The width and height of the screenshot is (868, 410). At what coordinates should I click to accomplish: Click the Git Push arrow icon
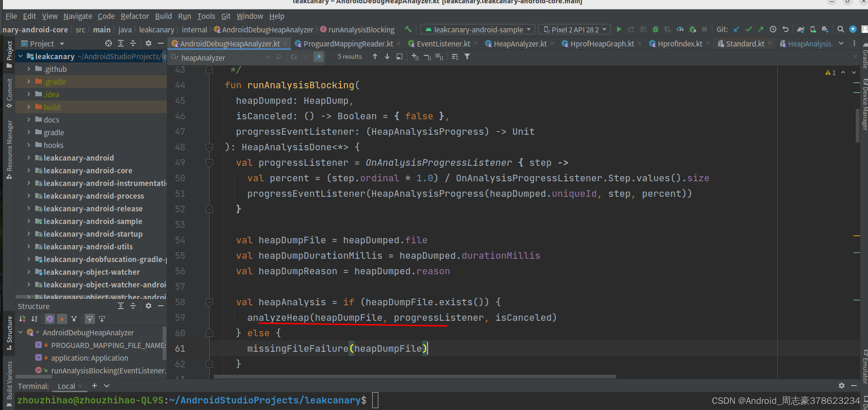pos(760,29)
